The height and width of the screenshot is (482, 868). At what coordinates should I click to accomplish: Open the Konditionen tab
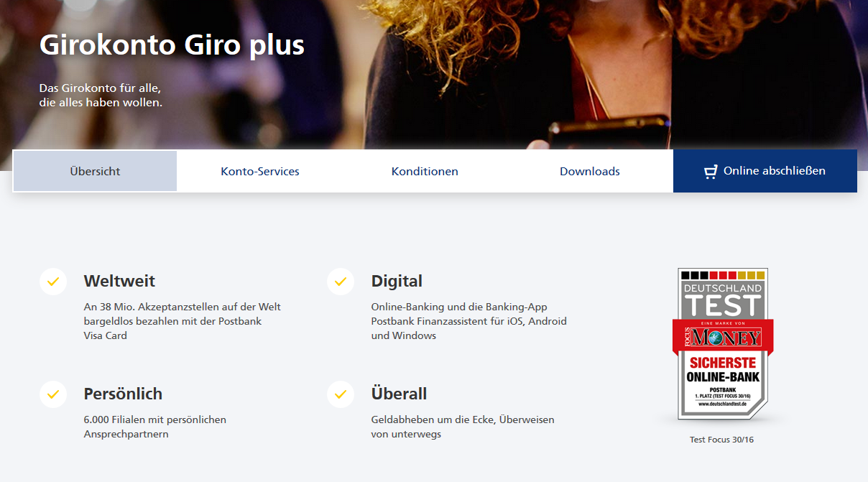coord(425,171)
